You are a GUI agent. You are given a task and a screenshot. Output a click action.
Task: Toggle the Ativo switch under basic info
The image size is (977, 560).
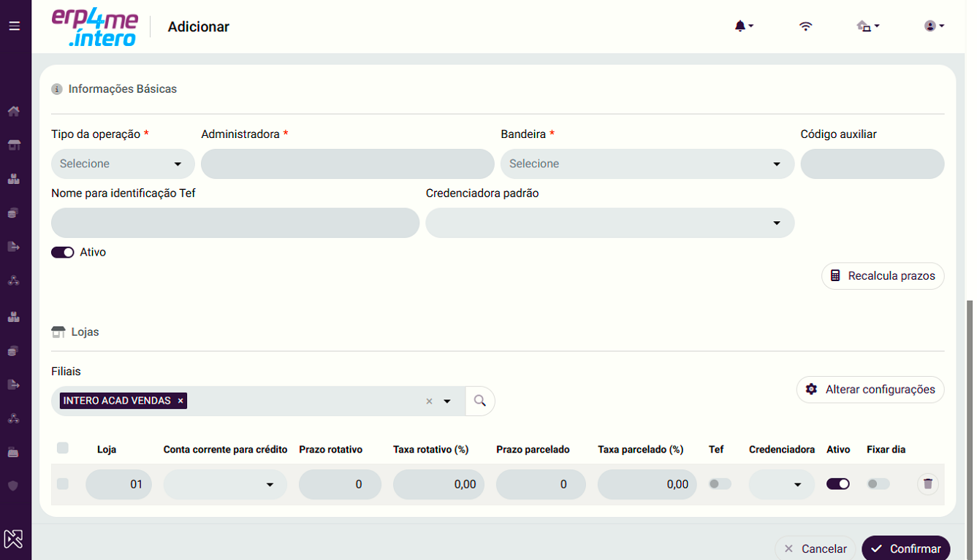[63, 252]
